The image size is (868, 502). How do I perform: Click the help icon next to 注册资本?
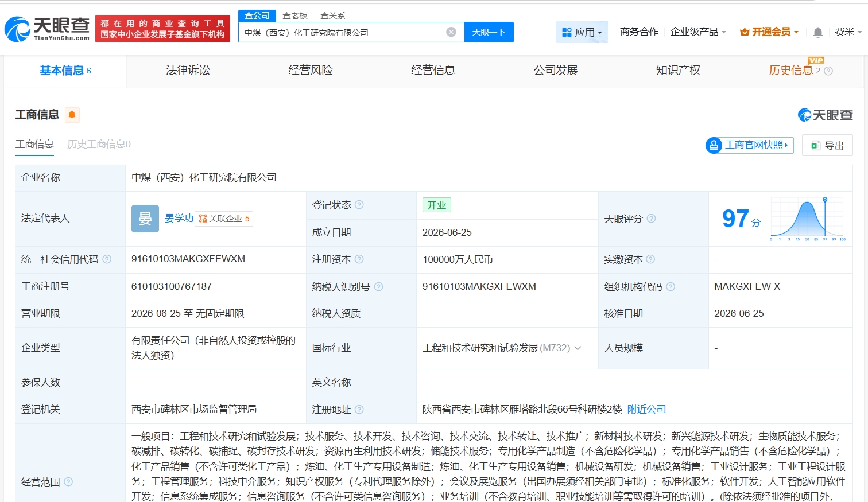pos(359,259)
